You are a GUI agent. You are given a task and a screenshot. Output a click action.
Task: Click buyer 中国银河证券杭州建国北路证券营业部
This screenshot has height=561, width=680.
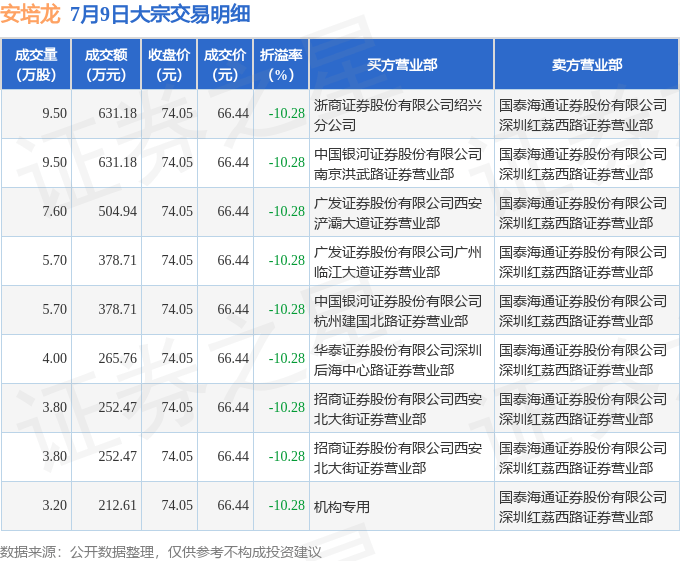coord(398,311)
